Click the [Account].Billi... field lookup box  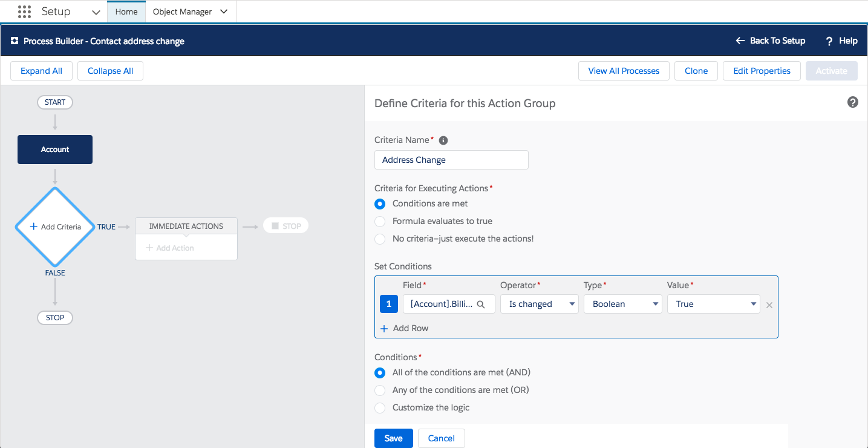[x=449, y=304]
